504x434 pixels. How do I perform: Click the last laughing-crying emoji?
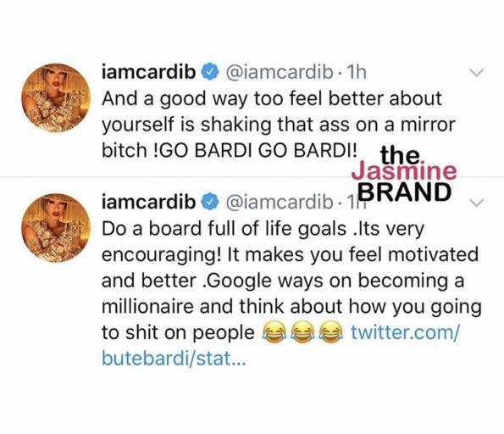(x=330, y=332)
